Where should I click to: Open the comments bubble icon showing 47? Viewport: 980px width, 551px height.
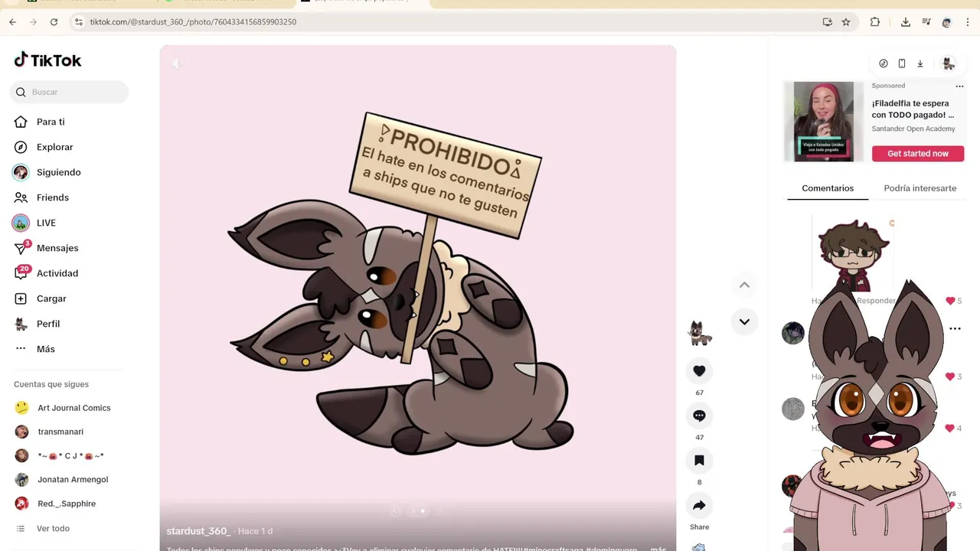coord(699,416)
